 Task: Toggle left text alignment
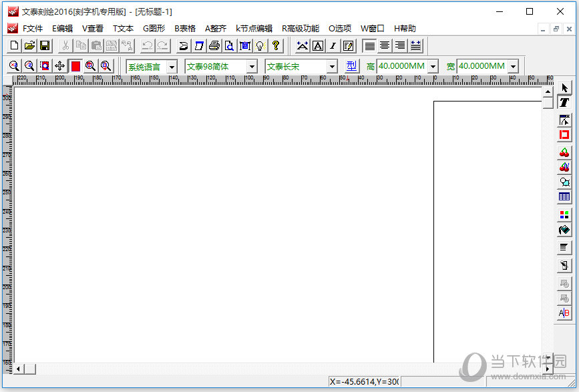(369, 45)
